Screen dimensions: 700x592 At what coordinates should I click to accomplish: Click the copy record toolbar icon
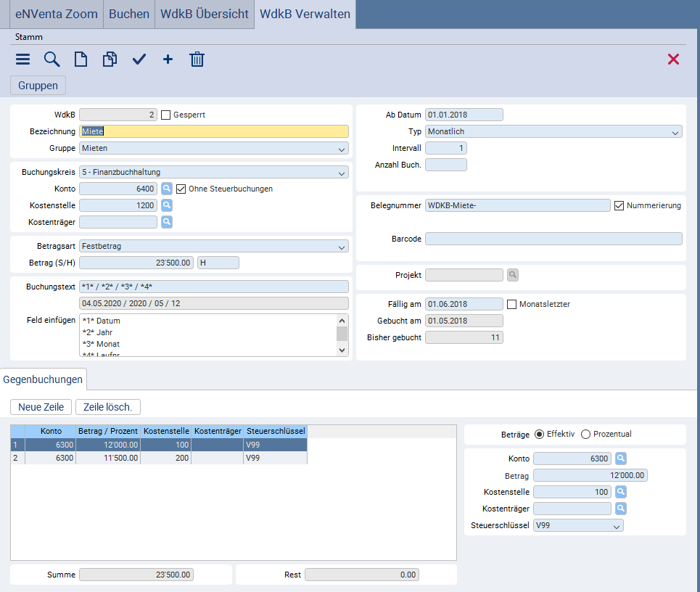click(110, 59)
